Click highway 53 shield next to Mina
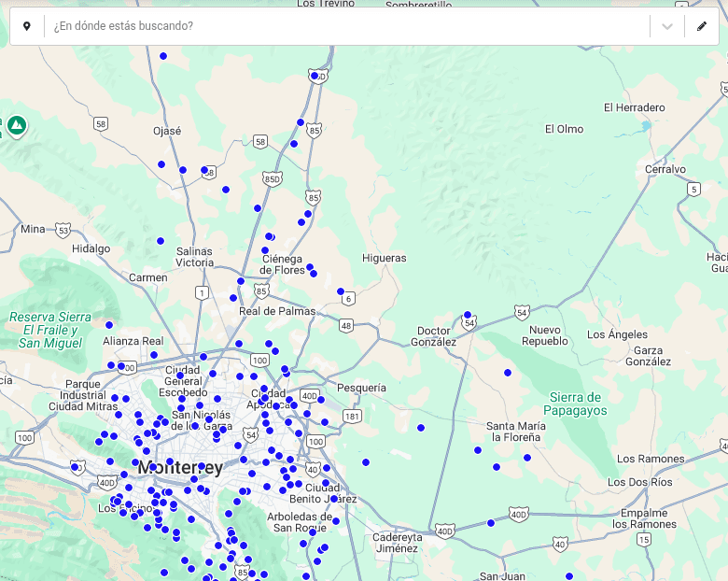Screen dimensions: 728x581 [63, 229]
